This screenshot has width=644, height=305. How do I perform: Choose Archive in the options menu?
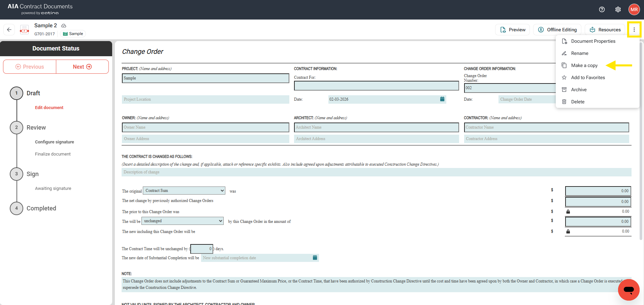pos(579,90)
